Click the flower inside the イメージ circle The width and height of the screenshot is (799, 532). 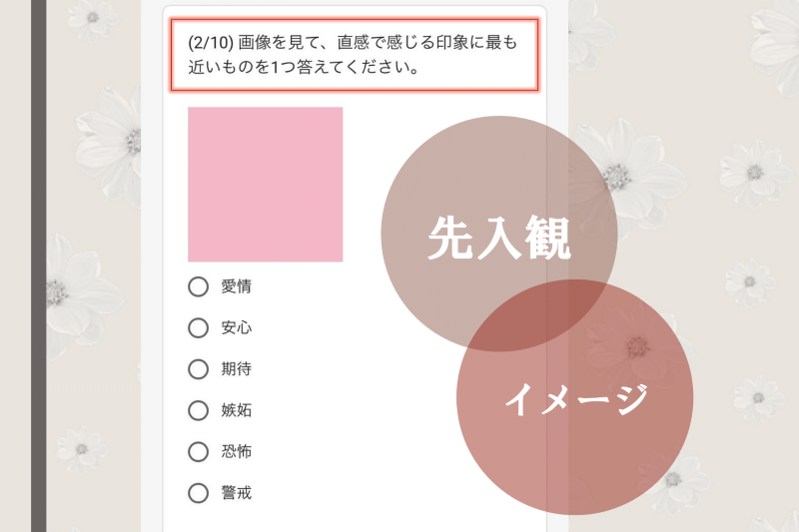637,346
